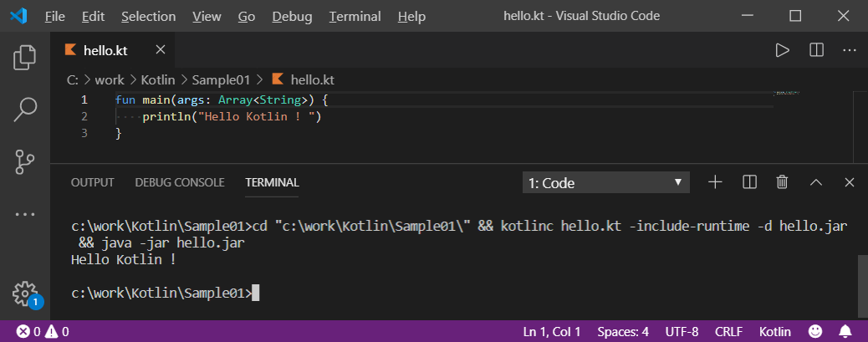The image size is (868, 342).
Task: Open the Explorer view in activity bar
Action: tap(25, 58)
